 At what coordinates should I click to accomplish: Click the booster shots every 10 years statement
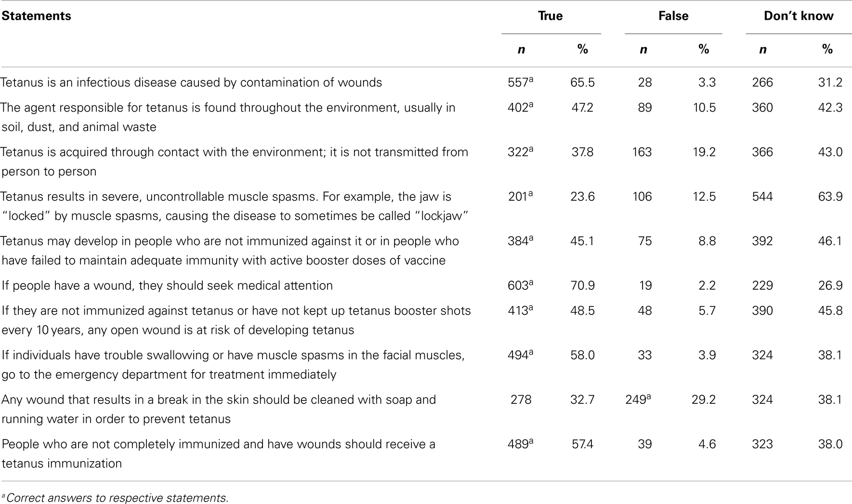coord(236,320)
